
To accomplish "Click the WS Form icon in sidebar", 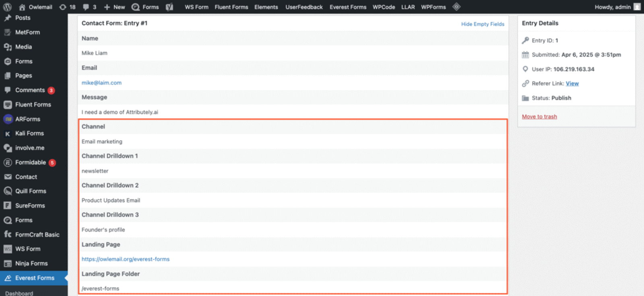I will tap(8, 249).
